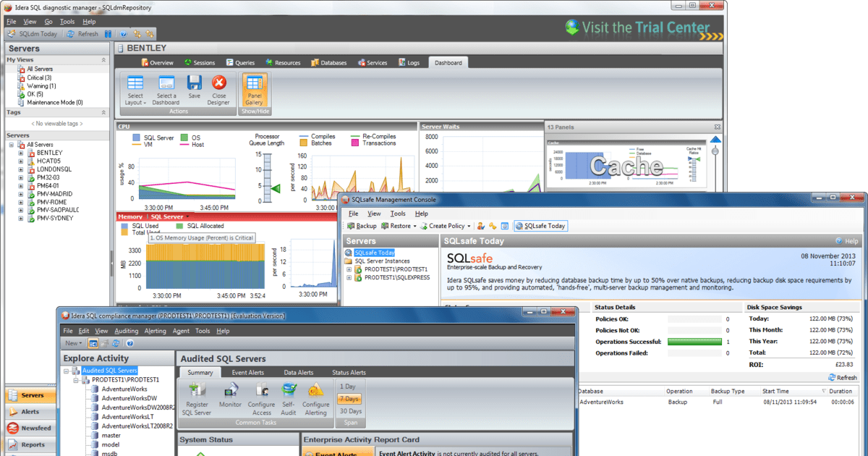Click Backup in SQLsafe toolbar
The image size is (868, 456).
point(361,226)
